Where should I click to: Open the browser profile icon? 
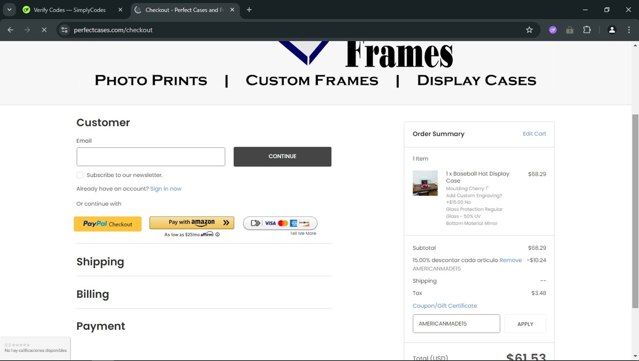[x=612, y=30]
